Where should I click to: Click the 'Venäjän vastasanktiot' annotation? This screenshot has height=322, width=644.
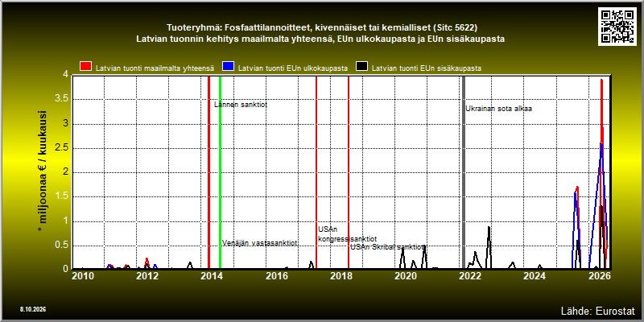(x=259, y=243)
